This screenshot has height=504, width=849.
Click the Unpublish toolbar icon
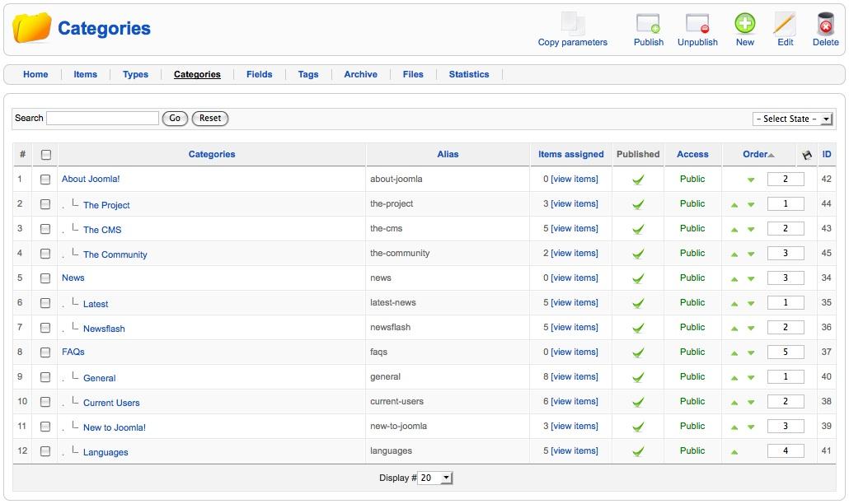point(697,23)
